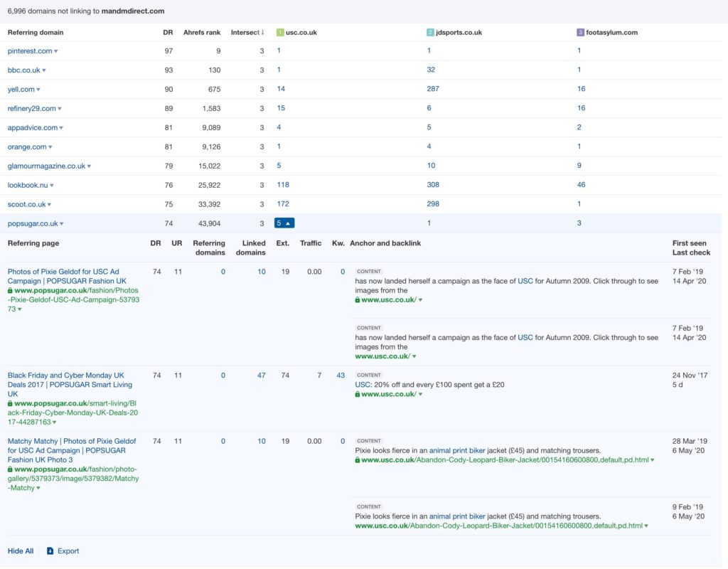Click the lock icon beside Pixie-Geldof-USC-Ad-Campaign URL
The image size is (728, 569).
(x=10, y=291)
